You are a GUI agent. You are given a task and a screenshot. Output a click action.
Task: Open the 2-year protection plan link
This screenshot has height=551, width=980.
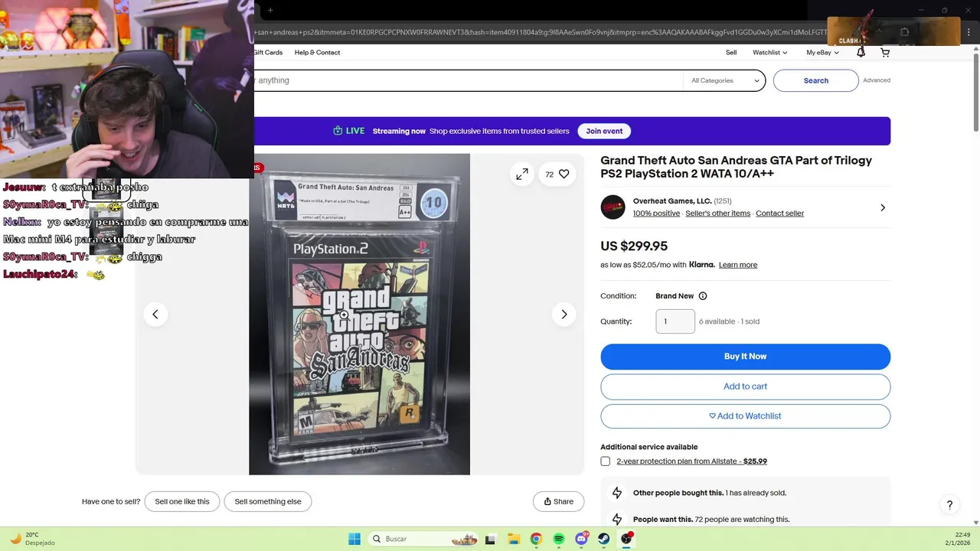691,461
